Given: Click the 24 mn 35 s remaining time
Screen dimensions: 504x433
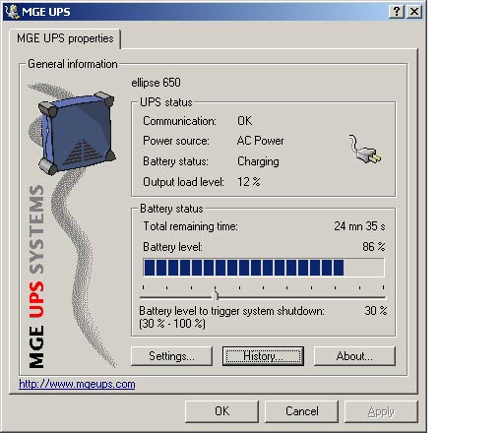Looking at the screenshot, I should click(x=359, y=226).
